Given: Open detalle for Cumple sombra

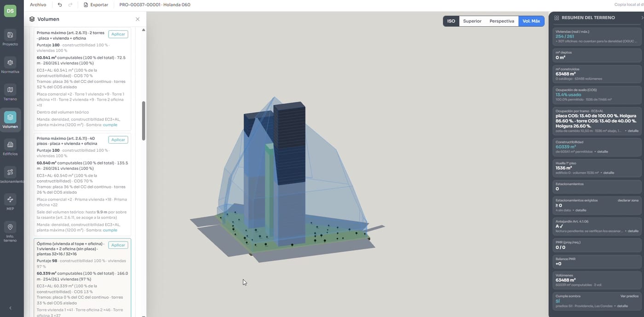Looking at the screenshot, I should (x=622, y=306).
